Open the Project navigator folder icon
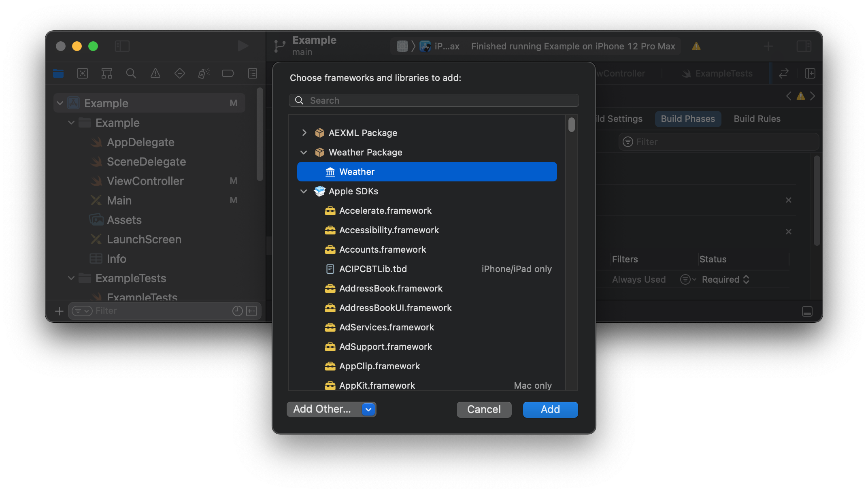 pyautogui.click(x=58, y=73)
